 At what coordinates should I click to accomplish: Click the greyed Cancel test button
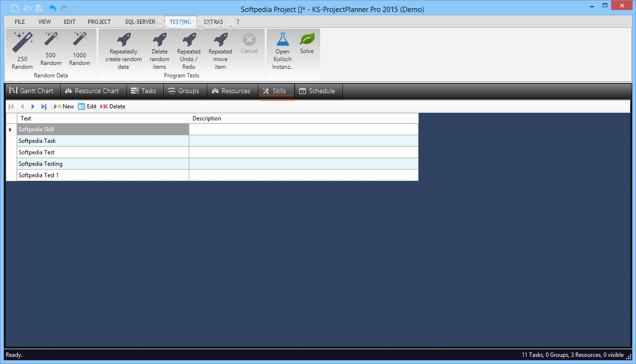249,43
